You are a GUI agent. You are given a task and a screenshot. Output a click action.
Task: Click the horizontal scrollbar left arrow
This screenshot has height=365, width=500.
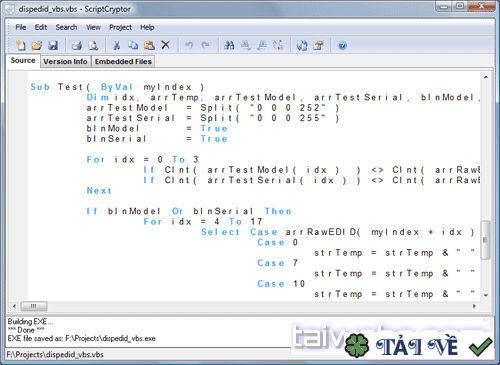coord(14,306)
